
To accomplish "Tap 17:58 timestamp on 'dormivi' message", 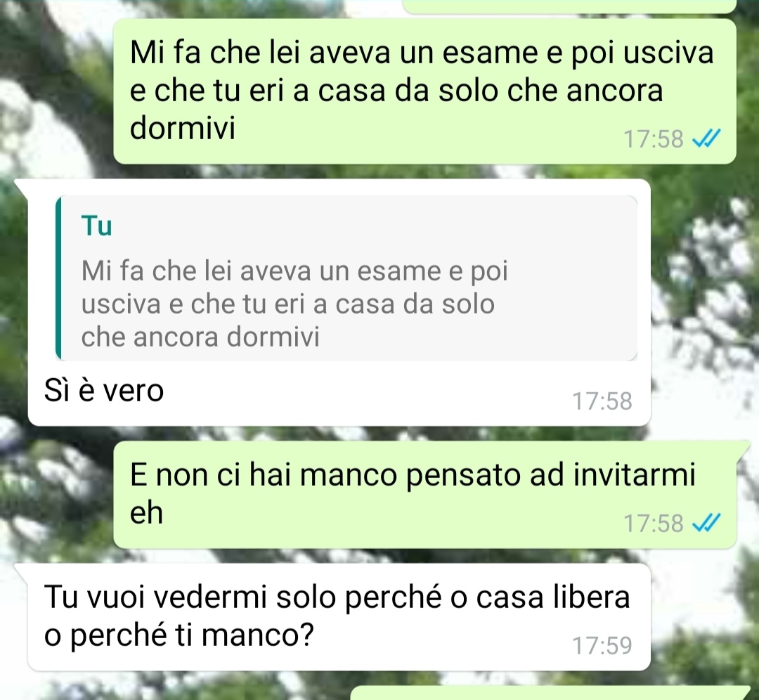I will [x=654, y=138].
